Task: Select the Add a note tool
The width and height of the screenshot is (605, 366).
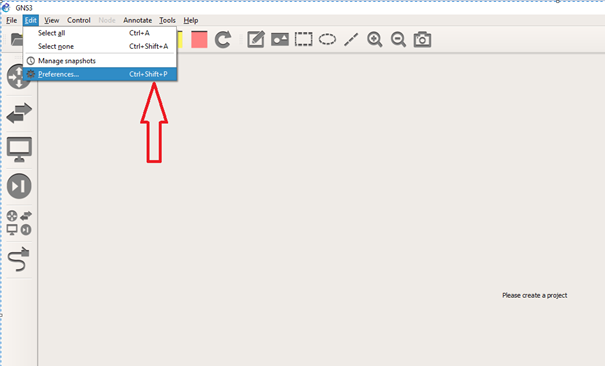Action: pos(256,39)
